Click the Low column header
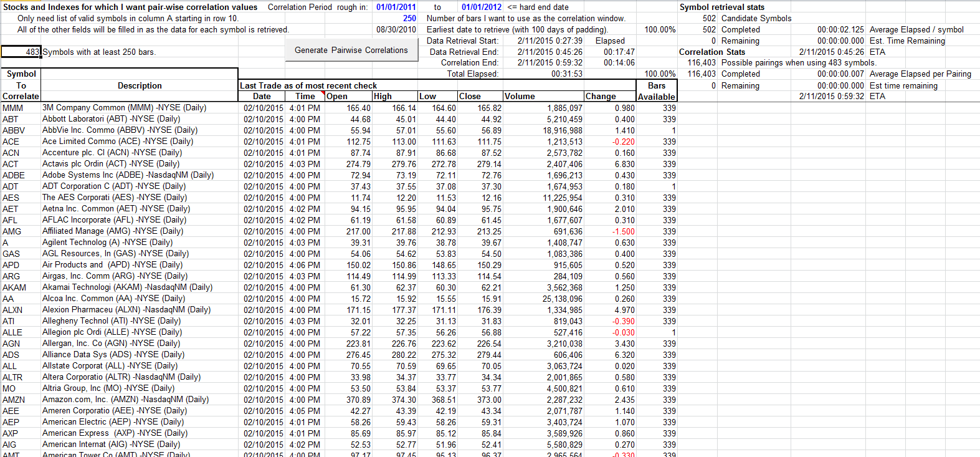The height and width of the screenshot is (457, 980). 437,96
